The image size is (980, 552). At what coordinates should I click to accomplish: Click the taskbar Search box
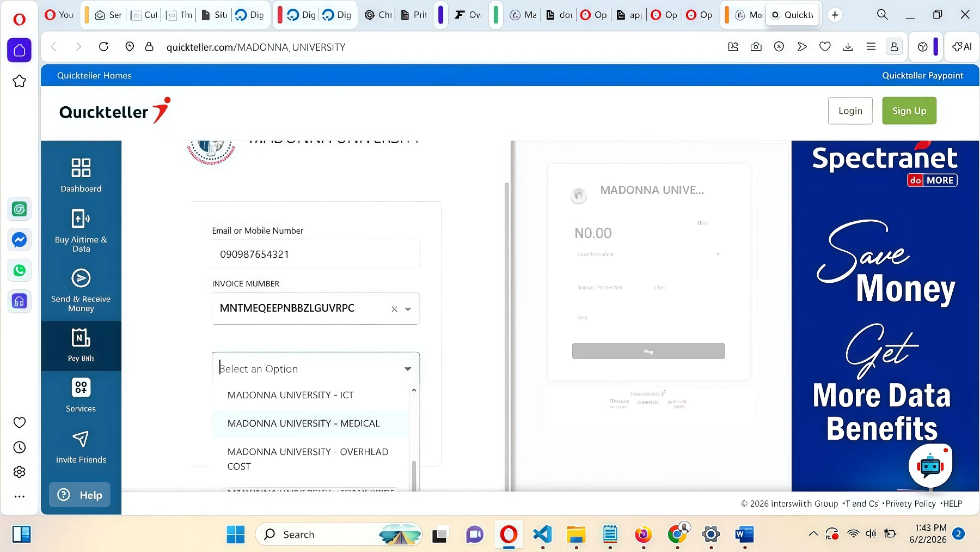(x=339, y=535)
